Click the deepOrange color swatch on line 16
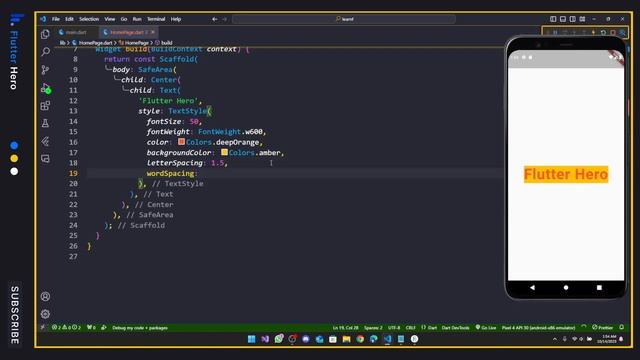The width and height of the screenshot is (640, 360). 181,142
